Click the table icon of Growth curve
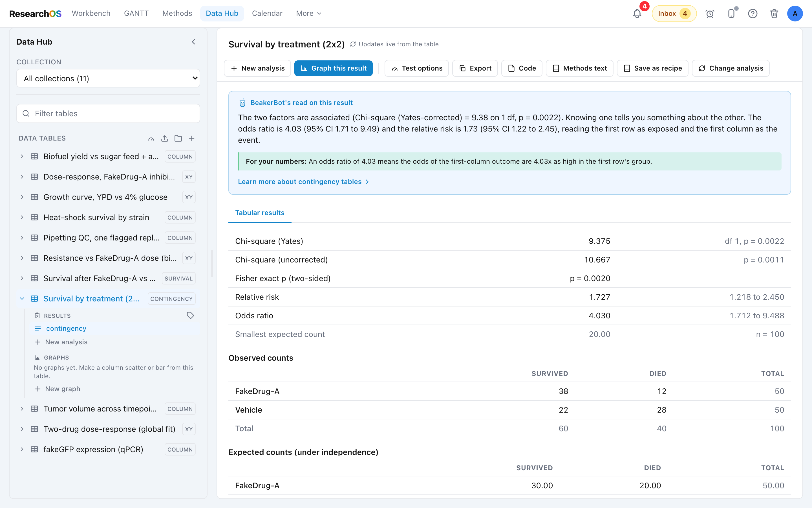Screen dimensions: 812x508 [x=34, y=197]
